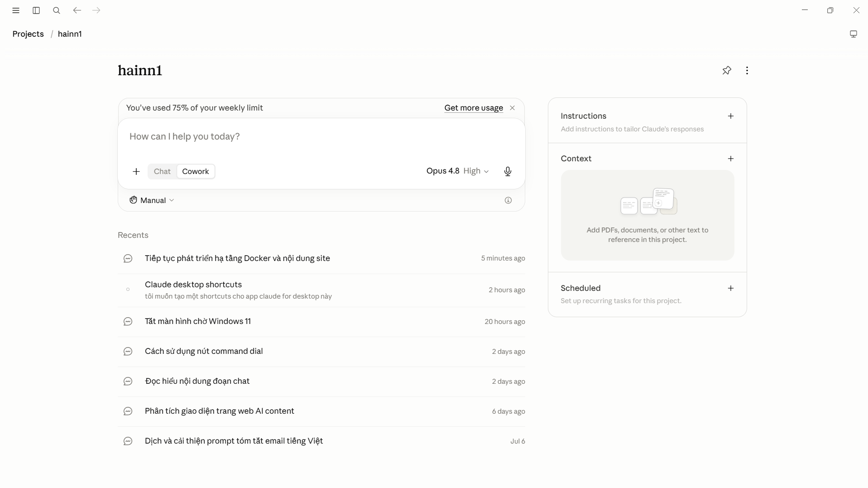Pin the hainn1 project

(727, 70)
